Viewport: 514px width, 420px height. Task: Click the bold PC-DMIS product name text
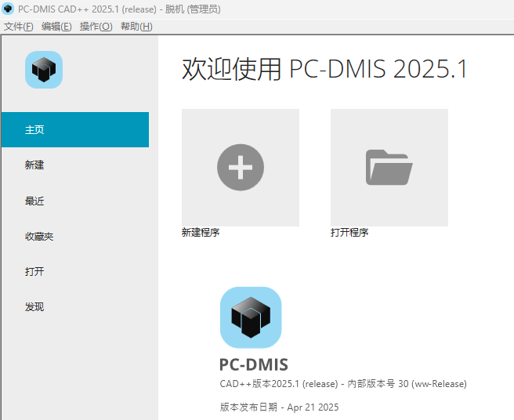coord(254,364)
